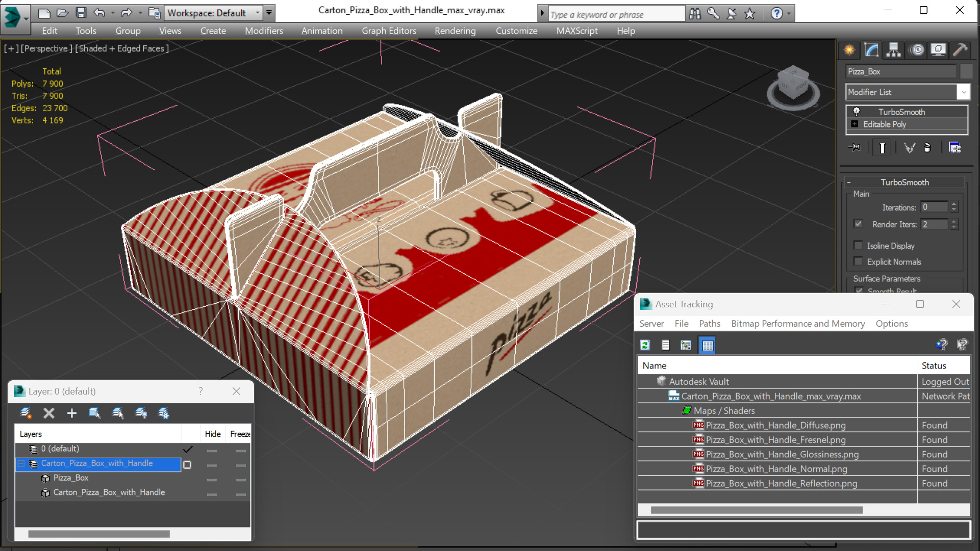Toggle the Isoline Display checkbox
This screenshot has width=980, height=551.
pos(858,246)
